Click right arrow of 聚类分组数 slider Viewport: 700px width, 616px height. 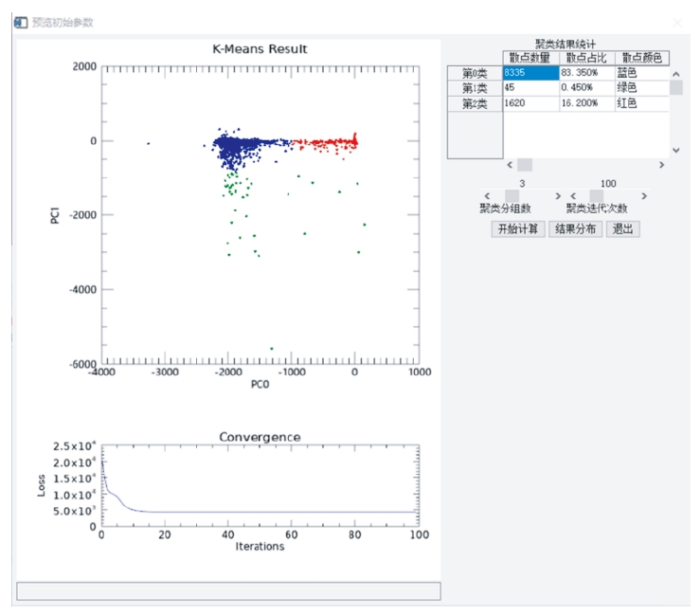pyautogui.click(x=558, y=196)
